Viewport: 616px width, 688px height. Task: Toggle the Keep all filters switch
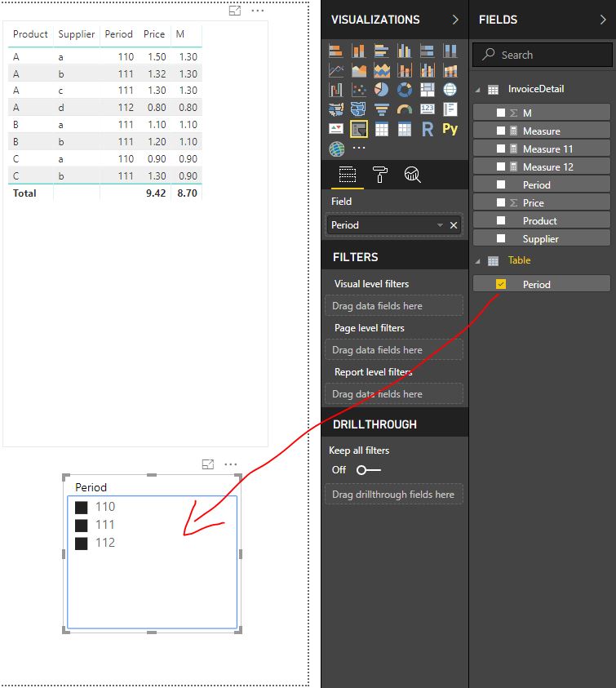coord(369,470)
